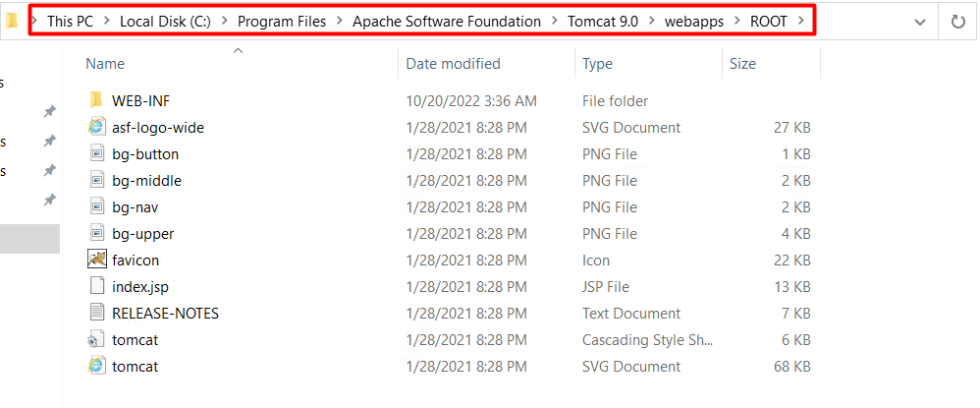Screen dimensions: 980x408
Task: Click the 22 KB size cell
Action: pos(791,261)
